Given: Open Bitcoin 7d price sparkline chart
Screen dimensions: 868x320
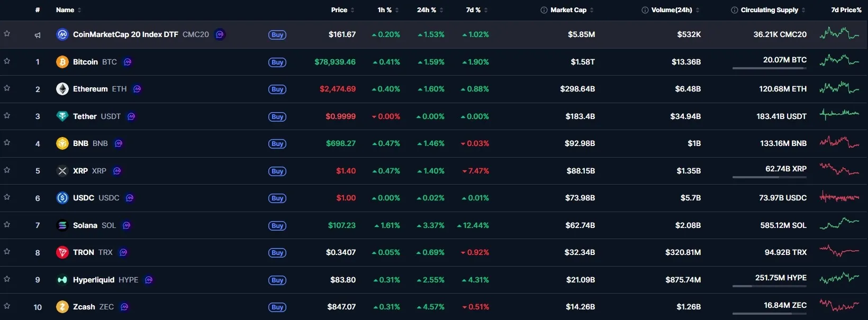Looking at the screenshot, I should (x=839, y=61).
